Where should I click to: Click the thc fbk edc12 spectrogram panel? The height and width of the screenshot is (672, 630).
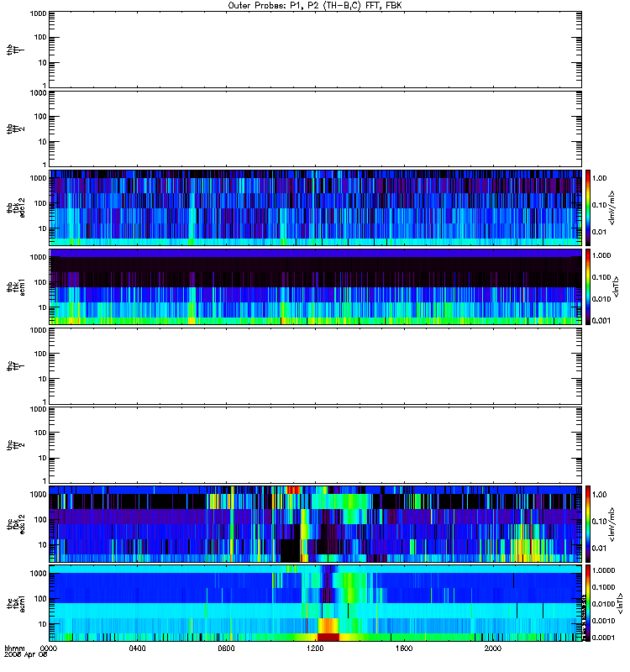pos(316,523)
